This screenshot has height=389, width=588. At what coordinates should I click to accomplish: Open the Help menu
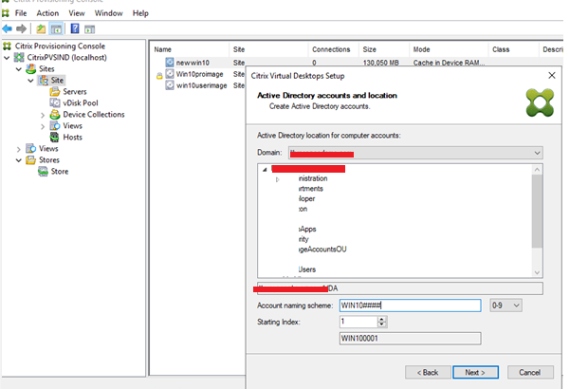click(140, 13)
